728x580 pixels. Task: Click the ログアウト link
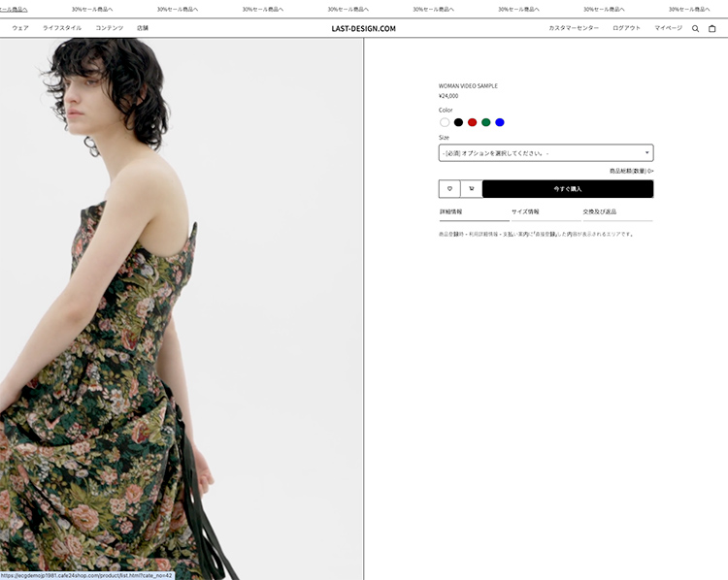click(x=626, y=28)
